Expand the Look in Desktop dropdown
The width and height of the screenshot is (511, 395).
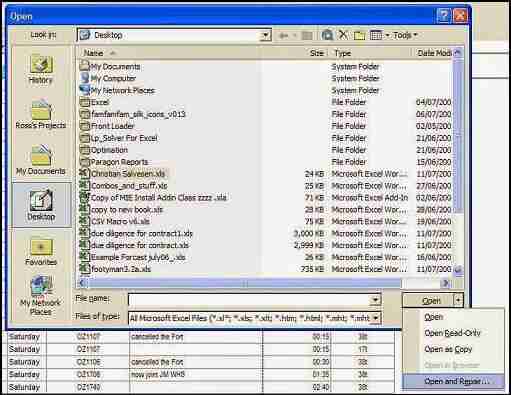coord(265,35)
